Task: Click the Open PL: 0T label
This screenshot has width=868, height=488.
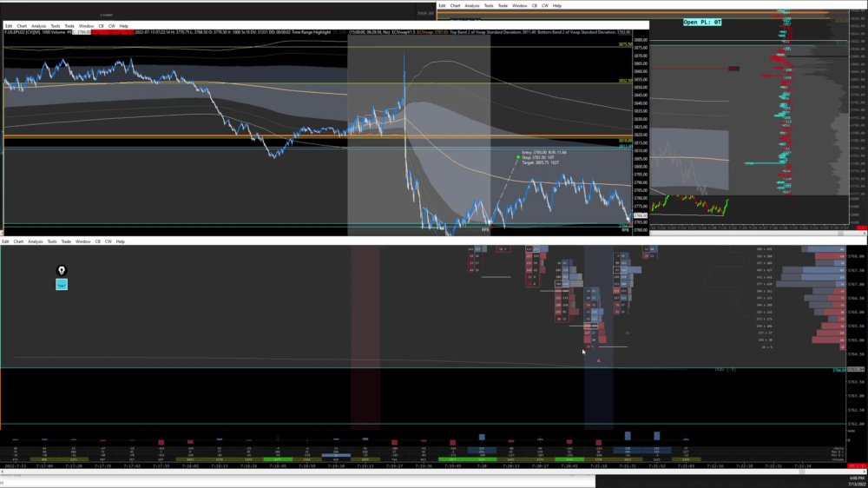Action: (x=702, y=23)
